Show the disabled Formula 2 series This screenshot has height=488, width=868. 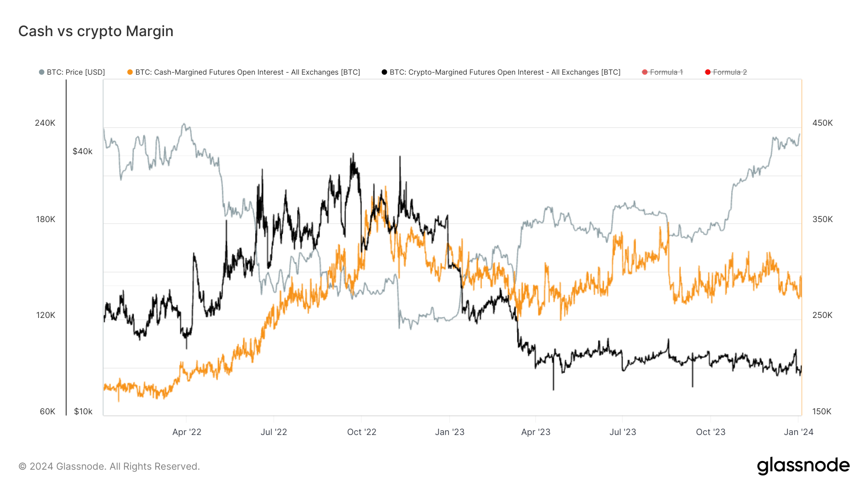(730, 72)
